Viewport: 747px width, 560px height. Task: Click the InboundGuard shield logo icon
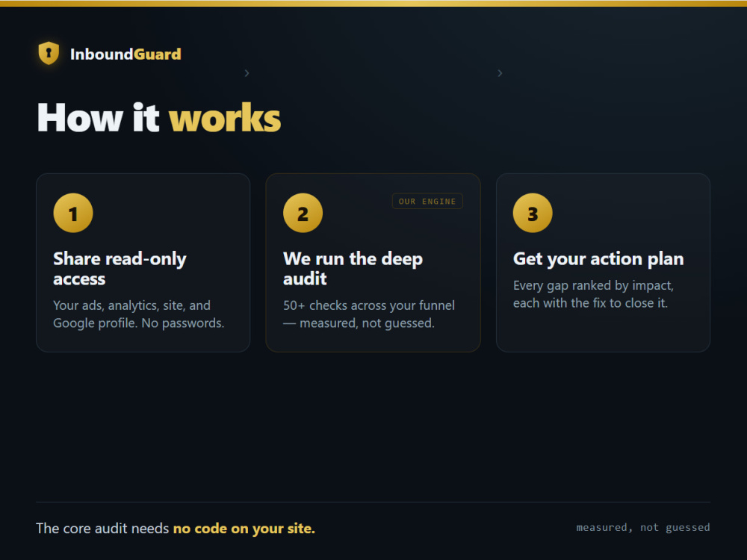[49, 53]
